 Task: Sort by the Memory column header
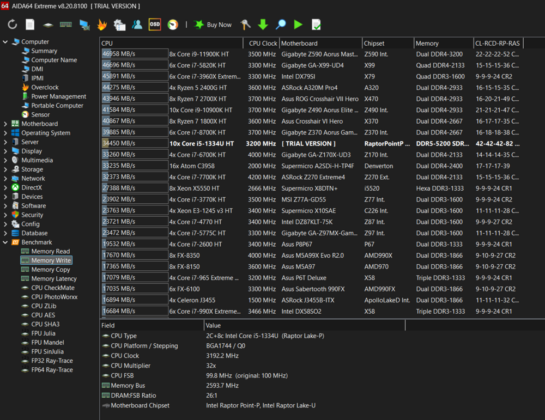(x=444, y=43)
